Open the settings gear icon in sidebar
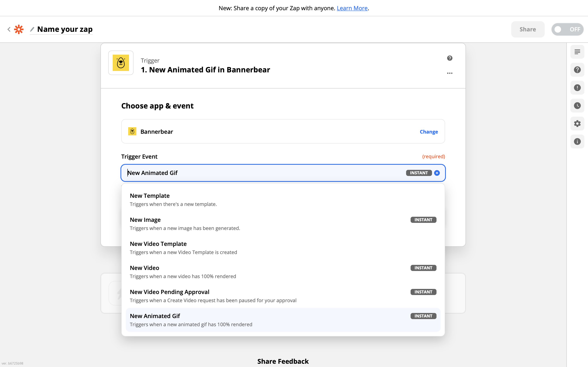The width and height of the screenshot is (588, 367). pyautogui.click(x=577, y=124)
